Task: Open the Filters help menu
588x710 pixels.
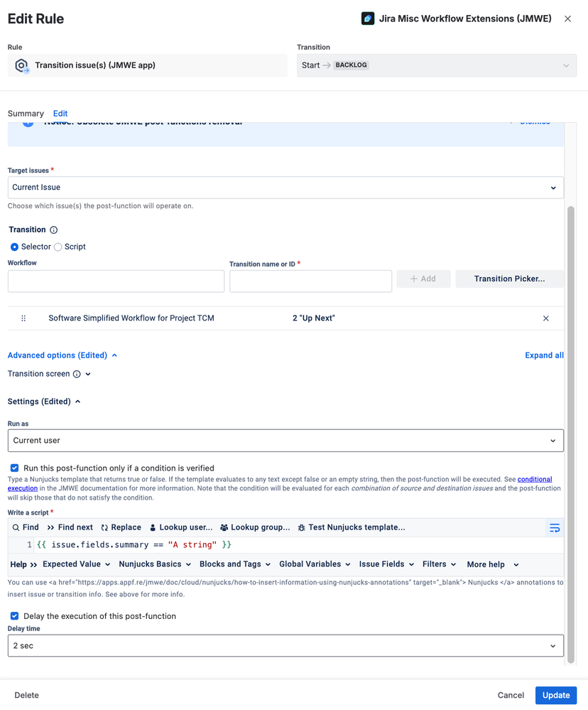Action: tap(439, 564)
